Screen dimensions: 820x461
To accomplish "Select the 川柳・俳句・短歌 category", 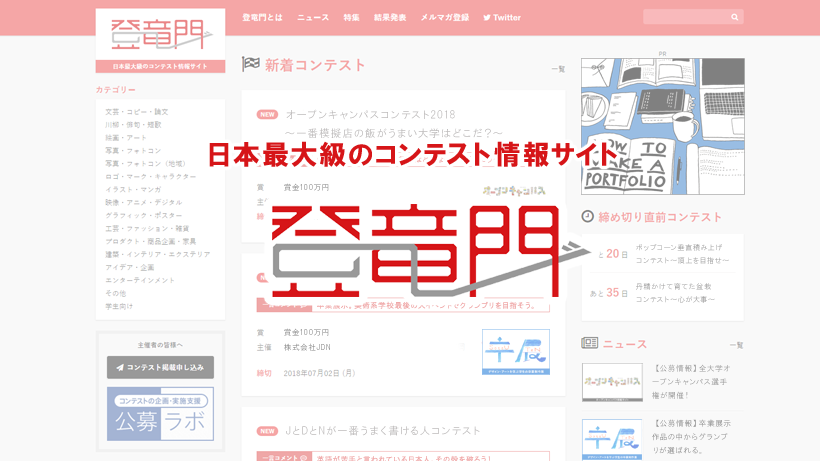I will tap(133, 125).
